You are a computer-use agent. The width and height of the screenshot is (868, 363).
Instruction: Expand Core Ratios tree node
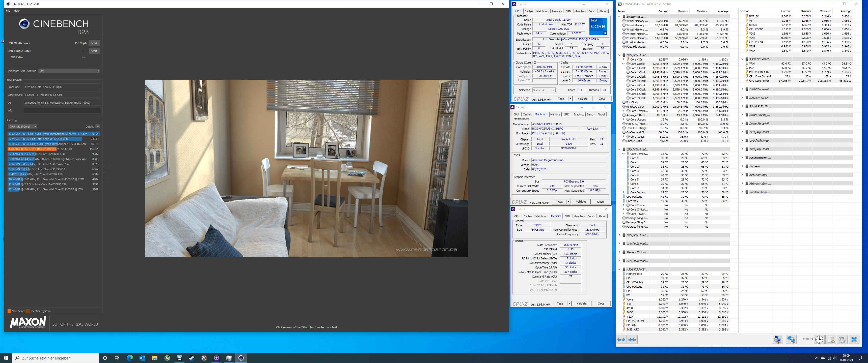pos(623,137)
